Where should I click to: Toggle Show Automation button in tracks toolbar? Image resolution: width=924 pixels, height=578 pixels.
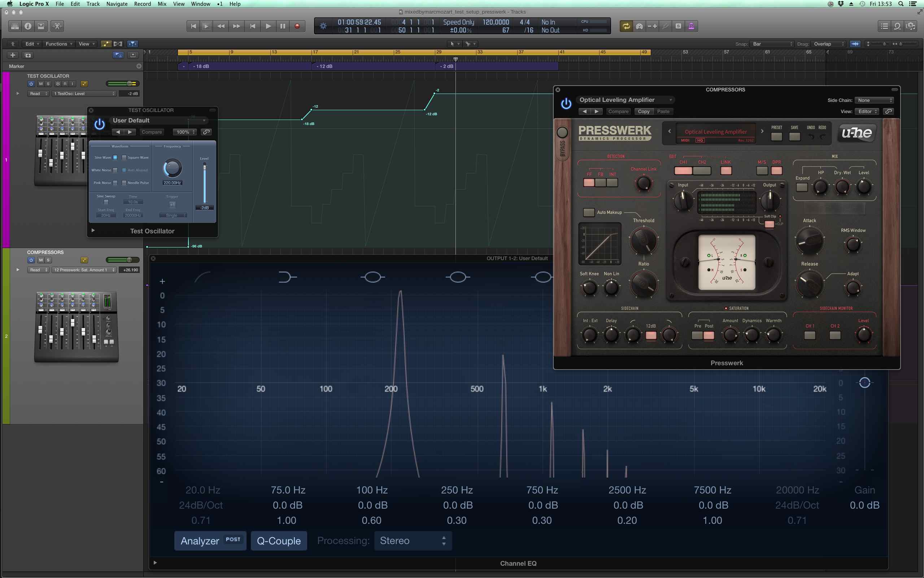pyautogui.click(x=106, y=44)
